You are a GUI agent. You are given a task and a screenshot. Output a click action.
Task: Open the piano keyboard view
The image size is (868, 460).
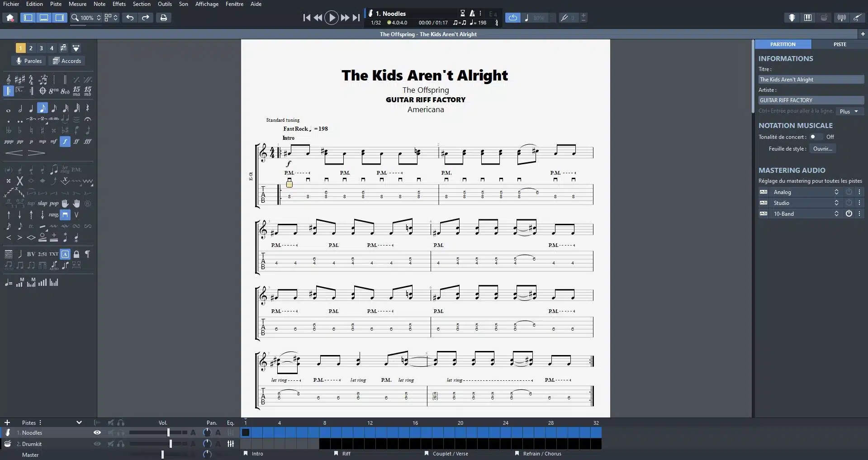[808, 18]
